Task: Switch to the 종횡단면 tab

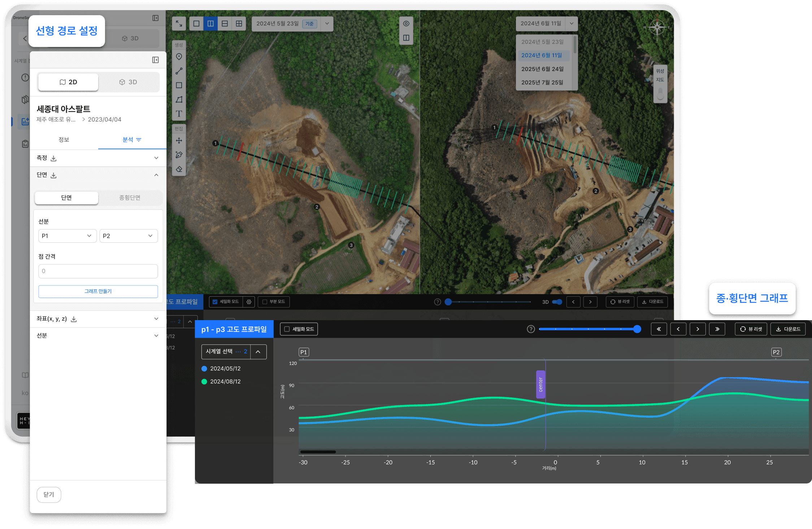Action: pos(130,198)
